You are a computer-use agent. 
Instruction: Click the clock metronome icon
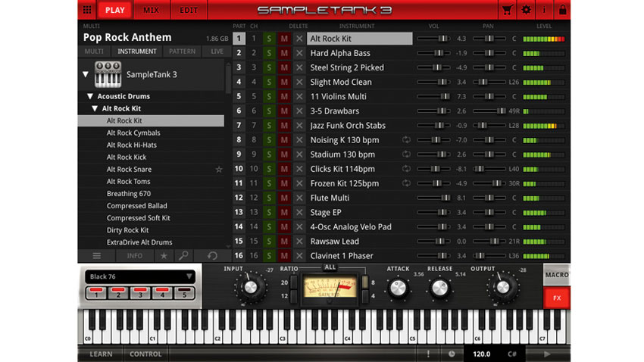point(452,354)
